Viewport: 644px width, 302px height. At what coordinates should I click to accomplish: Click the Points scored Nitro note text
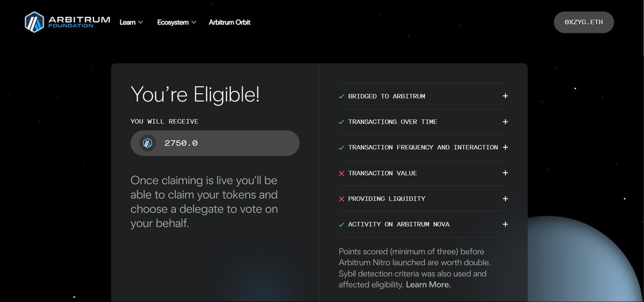414,268
